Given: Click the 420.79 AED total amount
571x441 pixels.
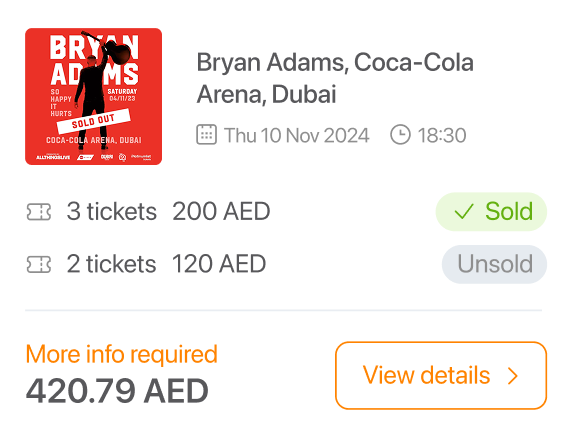Looking at the screenshot, I should click(x=117, y=391).
